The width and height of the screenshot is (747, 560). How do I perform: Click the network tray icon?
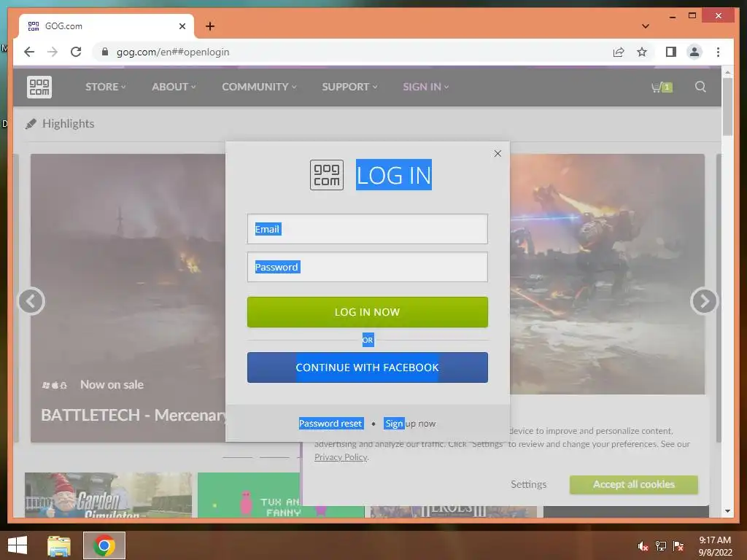[x=661, y=546]
